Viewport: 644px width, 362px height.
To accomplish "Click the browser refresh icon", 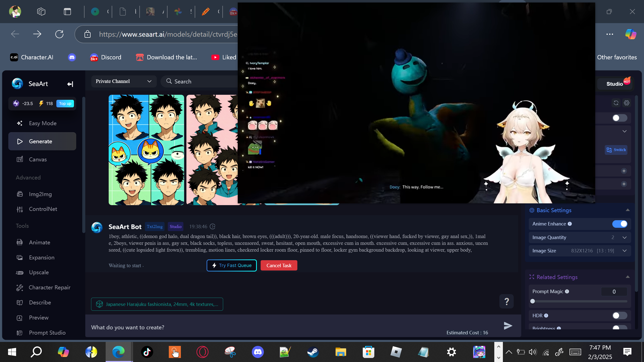I will pyautogui.click(x=59, y=34).
